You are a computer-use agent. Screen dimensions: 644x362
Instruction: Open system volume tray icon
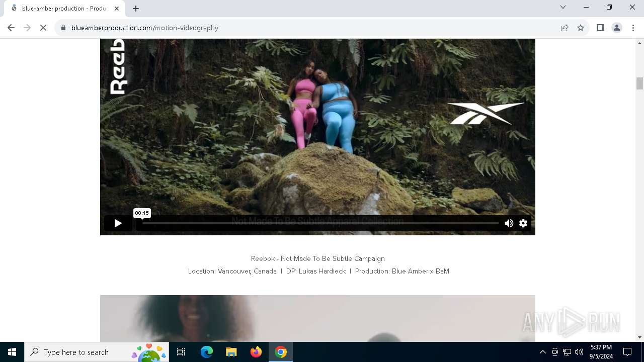tap(579, 352)
